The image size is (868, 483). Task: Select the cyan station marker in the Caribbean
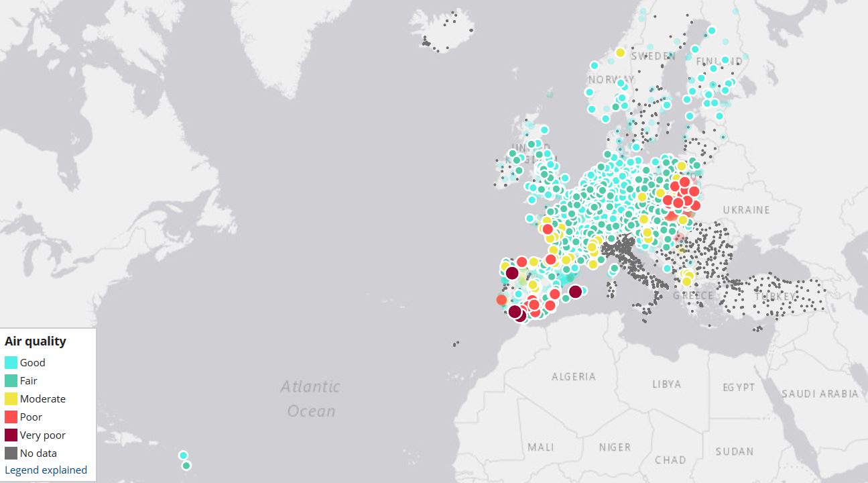point(183,455)
